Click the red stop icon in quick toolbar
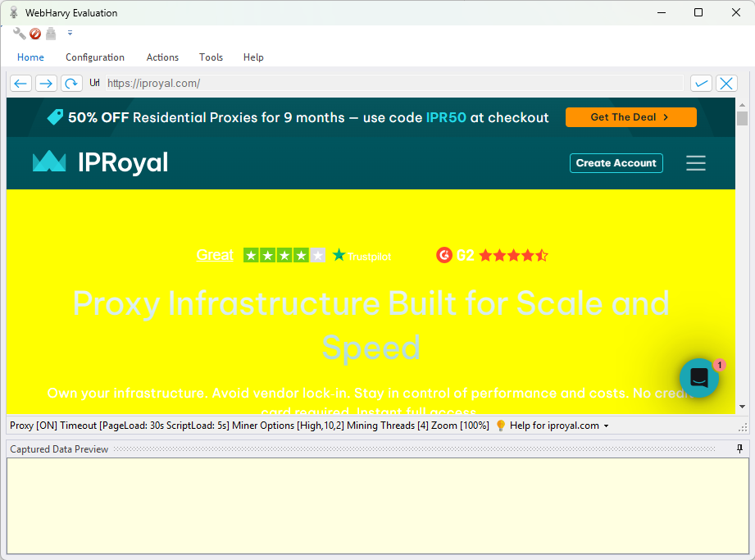 coord(35,34)
